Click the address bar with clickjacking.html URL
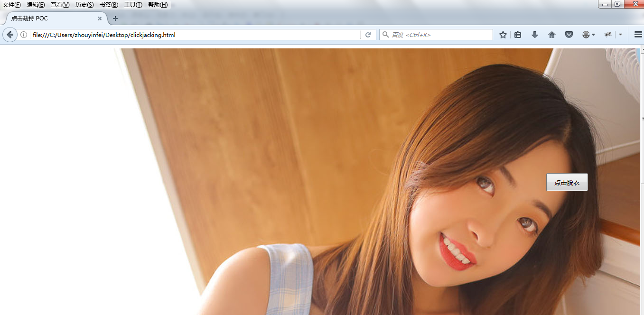Screen dimensions: 644x315 pyautogui.click(x=190, y=35)
